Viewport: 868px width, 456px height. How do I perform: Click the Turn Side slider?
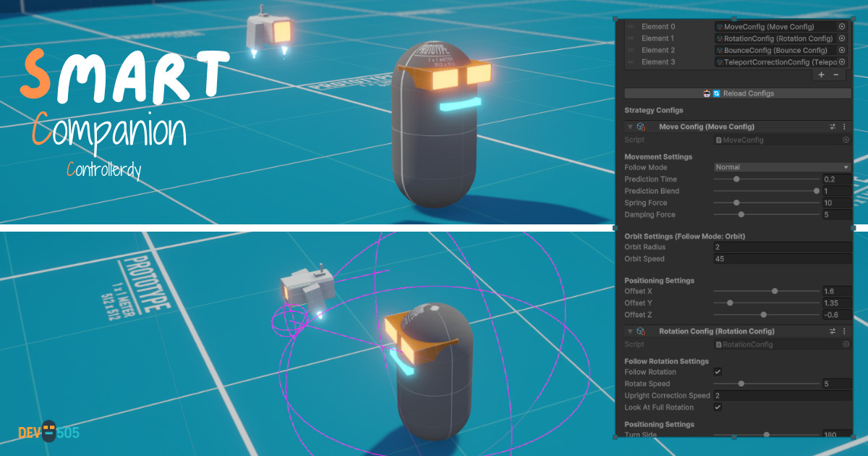(x=765, y=435)
